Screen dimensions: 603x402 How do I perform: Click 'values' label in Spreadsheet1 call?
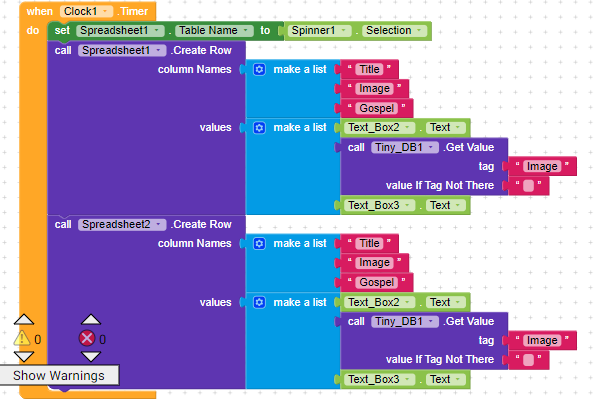(x=215, y=128)
